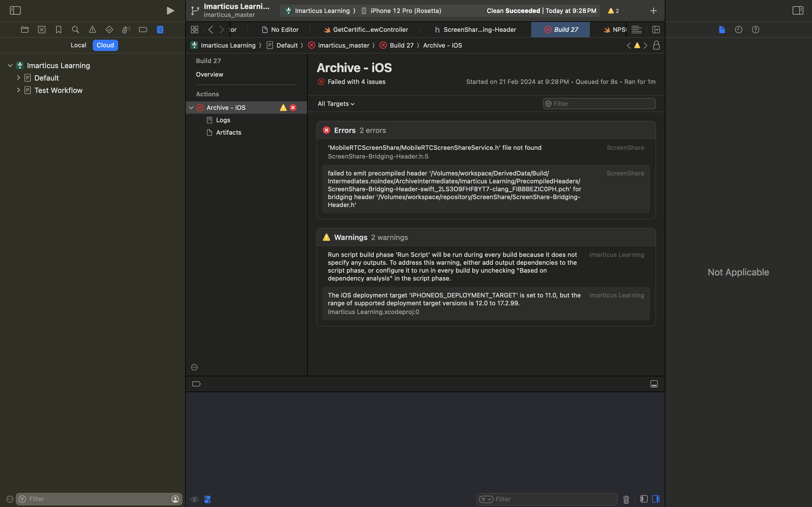812x507 pixels.
Task: Select the Find navigator magnifier icon
Action: [76, 30]
